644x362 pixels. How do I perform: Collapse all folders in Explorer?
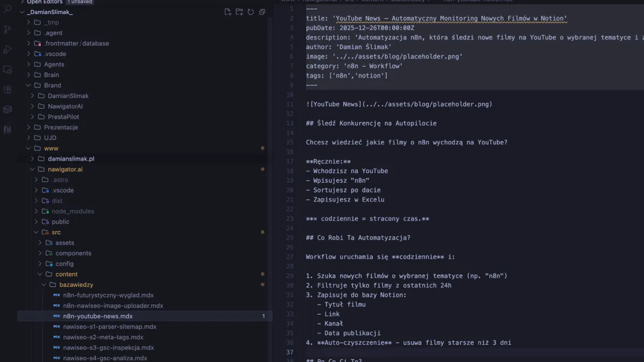[262, 12]
